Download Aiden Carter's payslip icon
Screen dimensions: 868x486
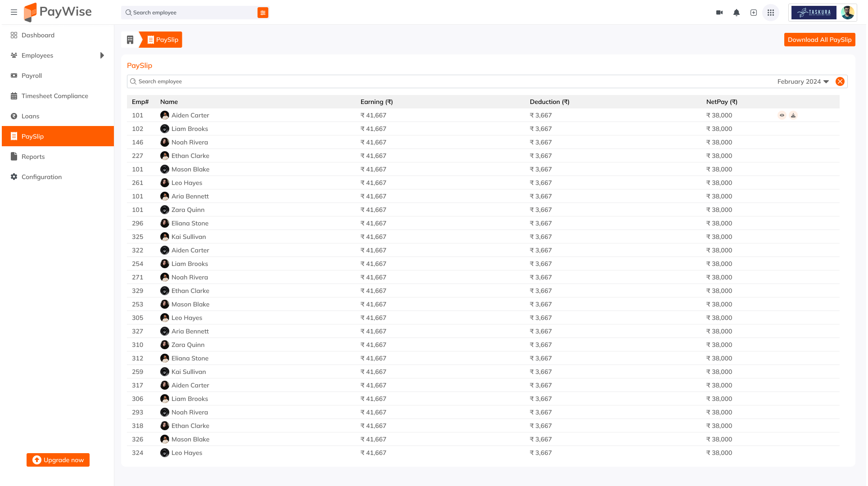pyautogui.click(x=793, y=115)
